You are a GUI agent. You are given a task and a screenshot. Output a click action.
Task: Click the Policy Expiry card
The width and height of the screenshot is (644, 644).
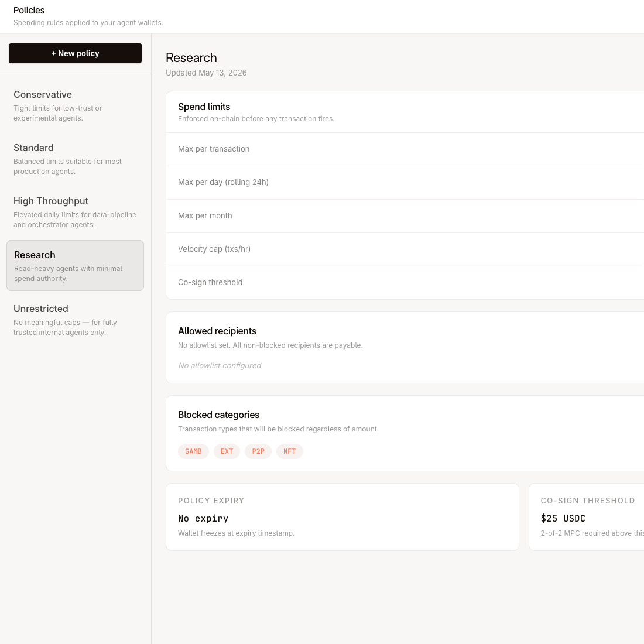342,517
